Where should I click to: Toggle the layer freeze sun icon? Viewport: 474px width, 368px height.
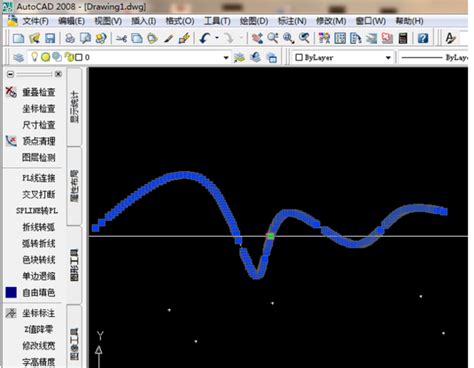[x=46, y=57]
